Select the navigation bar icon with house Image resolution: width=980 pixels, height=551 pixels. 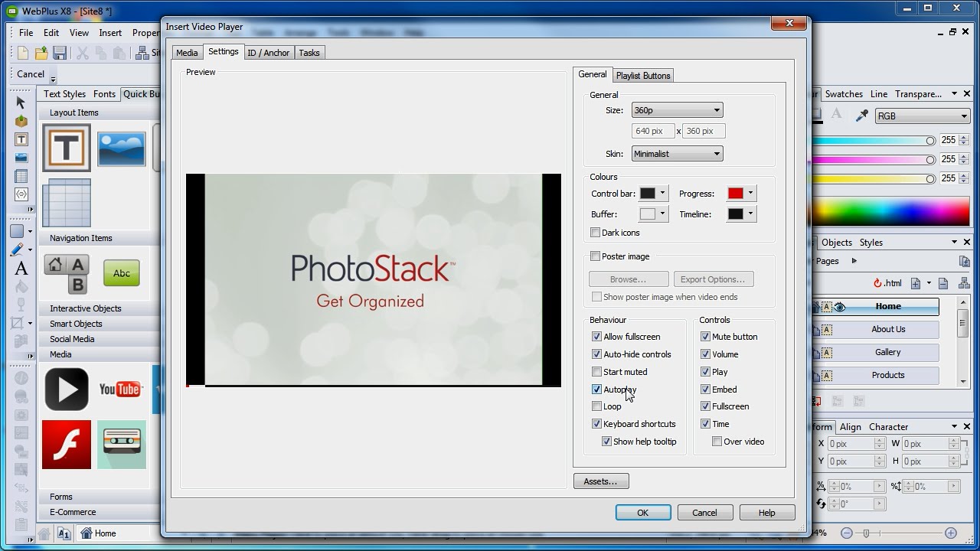[x=67, y=275]
